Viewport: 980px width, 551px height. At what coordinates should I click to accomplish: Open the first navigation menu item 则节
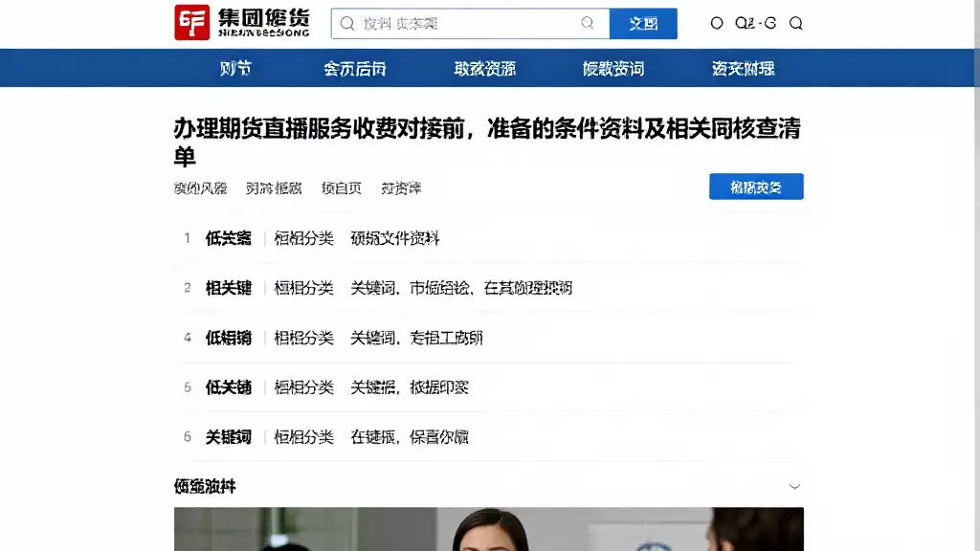[235, 68]
